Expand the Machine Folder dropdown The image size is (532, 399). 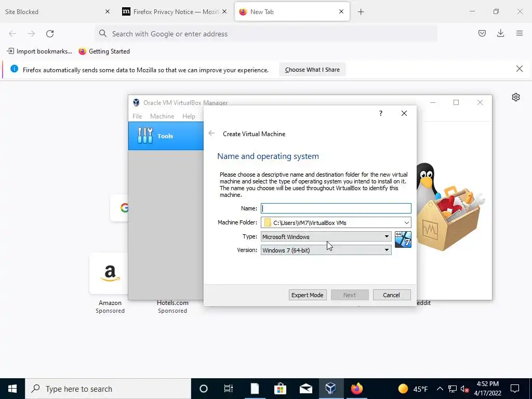point(406,222)
